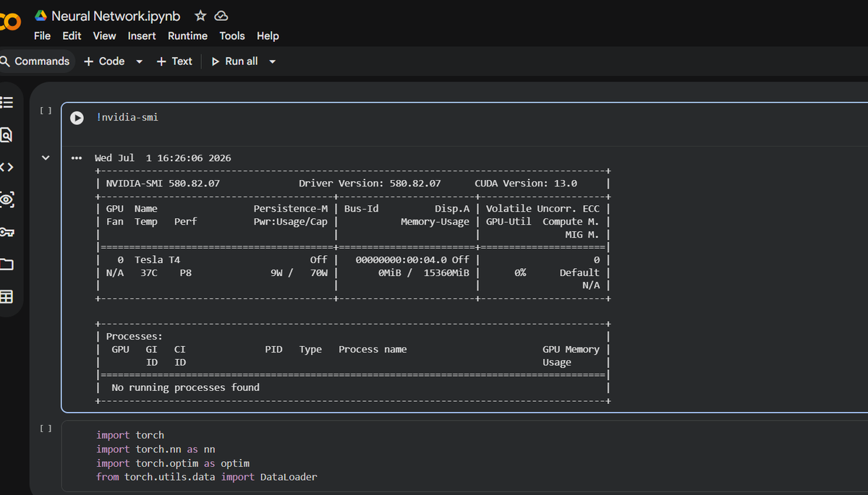Viewport: 868px width, 495px height.
Task: Click '15360MiB' memory value
Action: tap(446, 272)
